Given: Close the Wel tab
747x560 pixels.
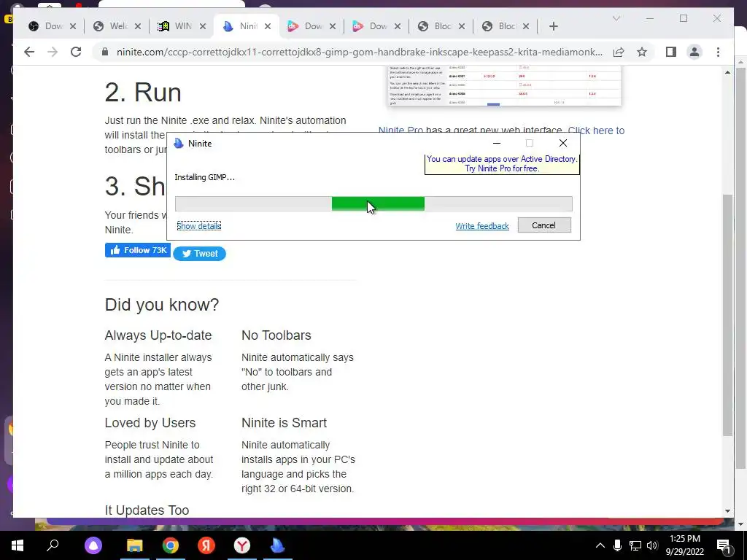Looking at the screenshot, I should tap(138, 26).
